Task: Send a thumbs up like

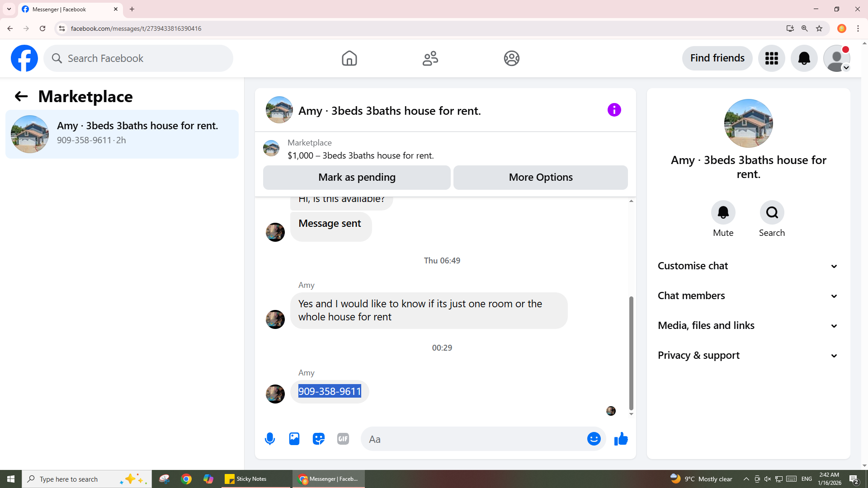Action: click(621, 439)
